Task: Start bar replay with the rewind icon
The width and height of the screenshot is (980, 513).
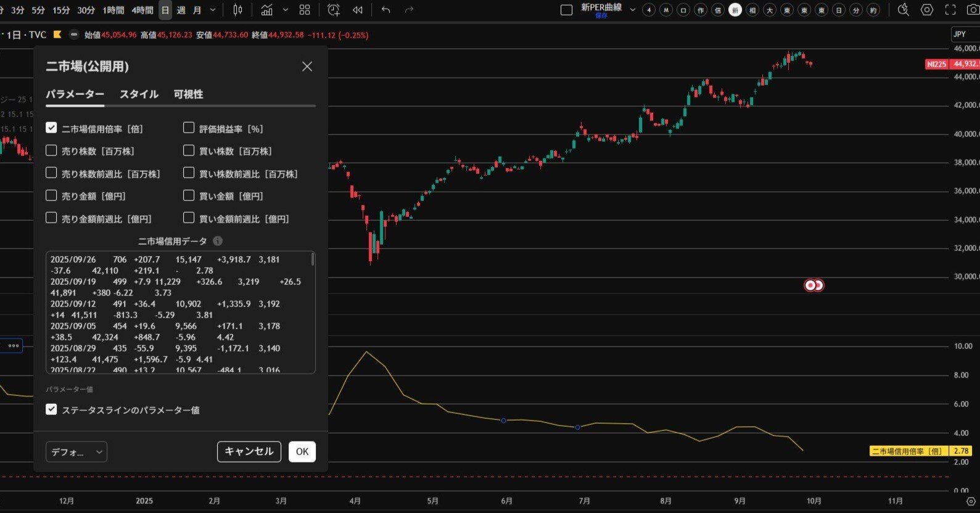Action: click(357, 10)
